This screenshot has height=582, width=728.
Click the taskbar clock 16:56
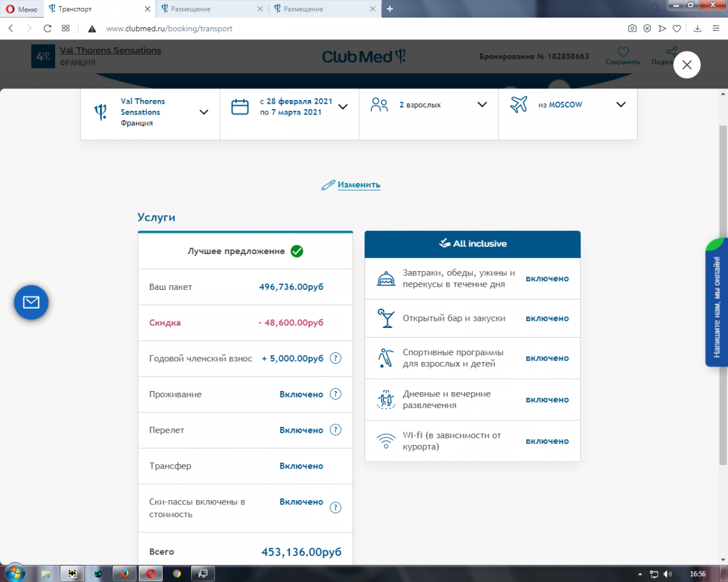[698, 574]
